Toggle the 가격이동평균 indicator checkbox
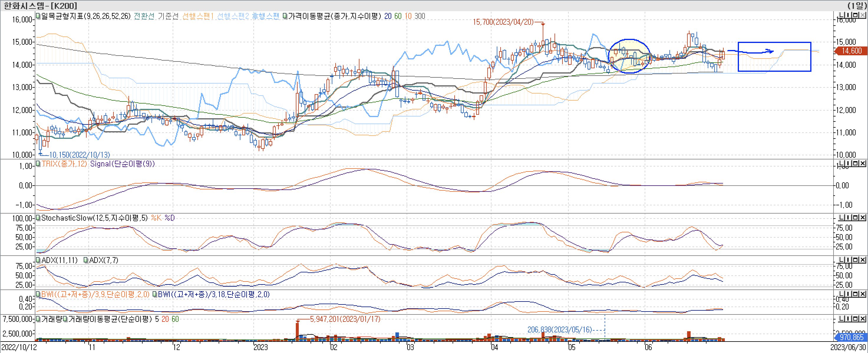The height and width of the screenshot is (353, 868). (285, 16)
